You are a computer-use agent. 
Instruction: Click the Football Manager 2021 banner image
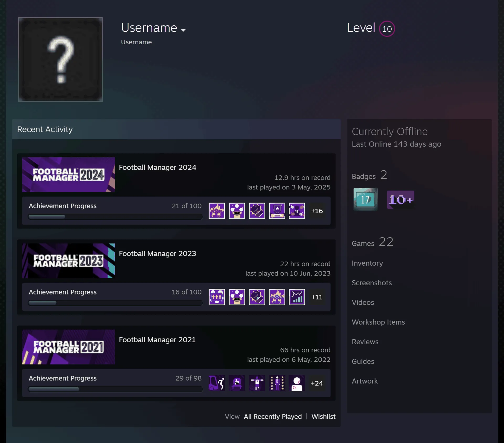click(69, 347)
